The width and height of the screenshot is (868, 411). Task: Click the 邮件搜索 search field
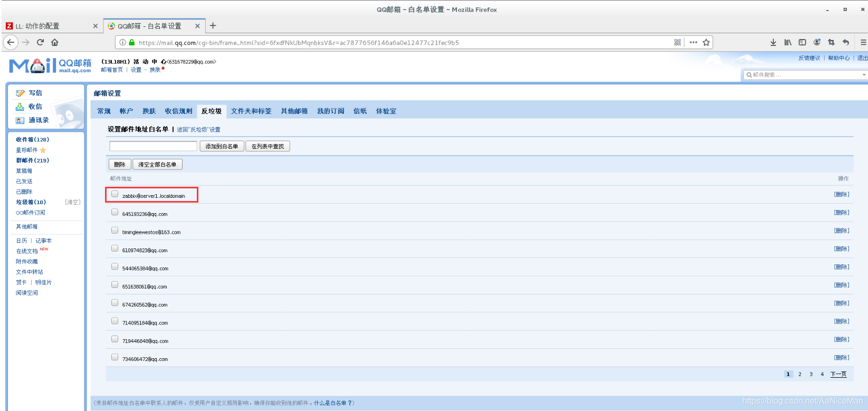tap(805, 75)
